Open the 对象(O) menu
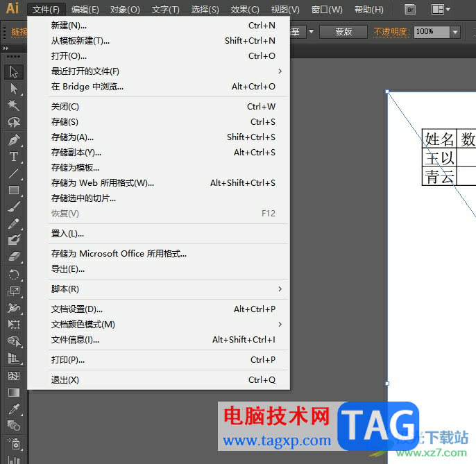476x464 pixels. 125,10
